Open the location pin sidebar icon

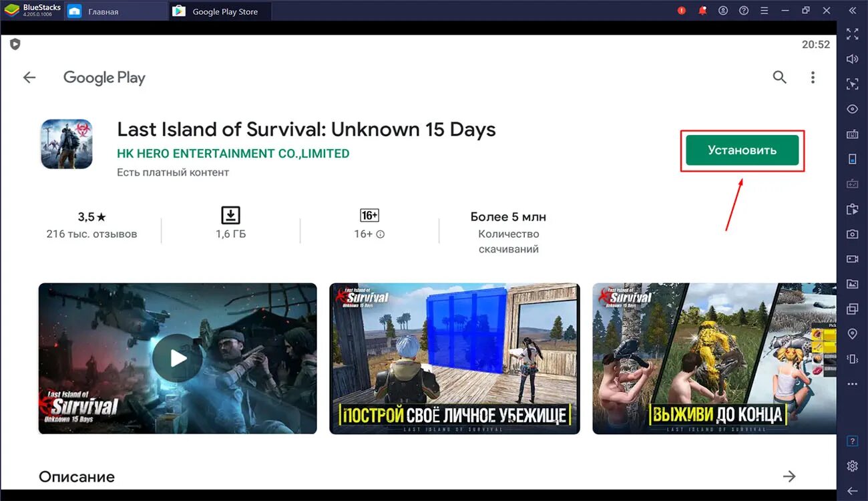pyautogui.click(x=852, y=334)
